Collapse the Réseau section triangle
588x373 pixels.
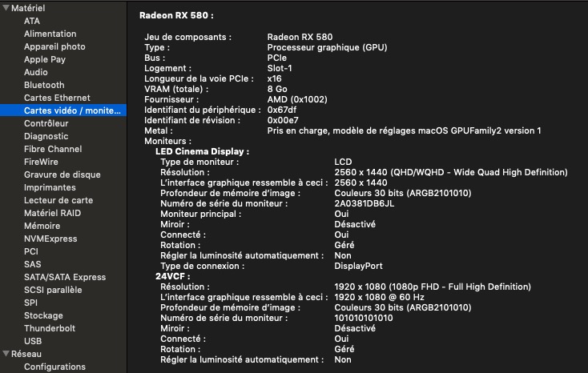click(x=6, y=354)
